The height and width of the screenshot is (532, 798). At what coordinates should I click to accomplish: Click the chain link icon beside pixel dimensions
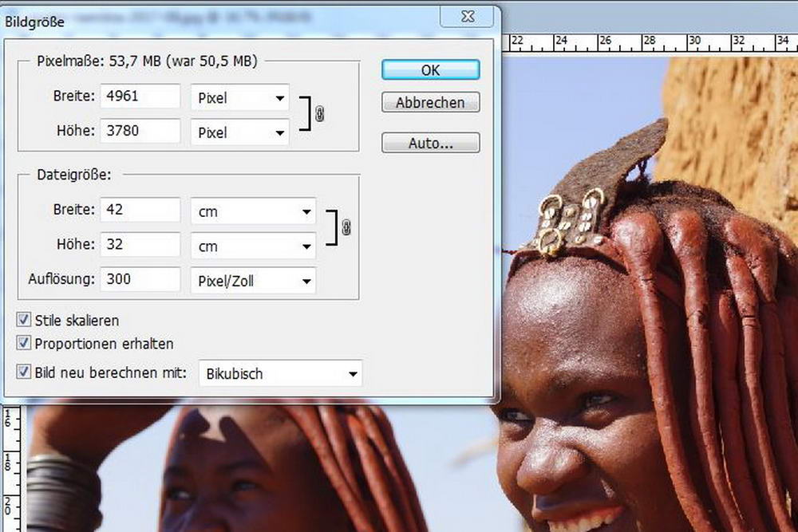pyautogui.click(x=319, y=115)
